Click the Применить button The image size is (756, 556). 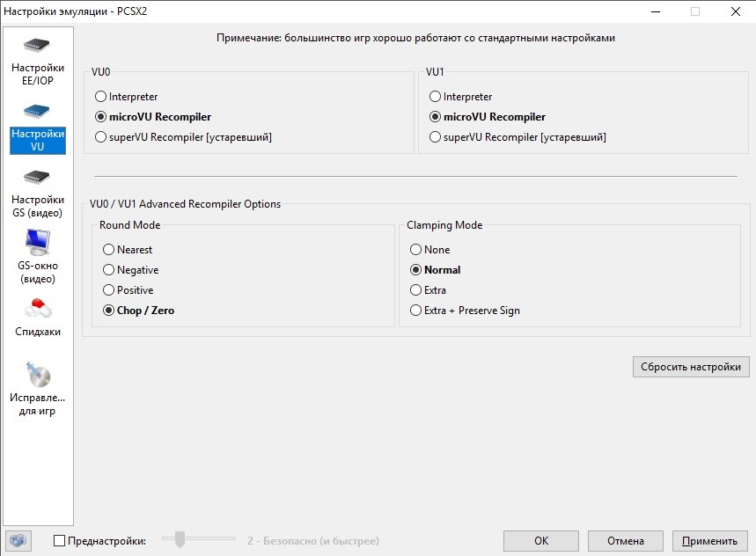(x=709, y=541)
